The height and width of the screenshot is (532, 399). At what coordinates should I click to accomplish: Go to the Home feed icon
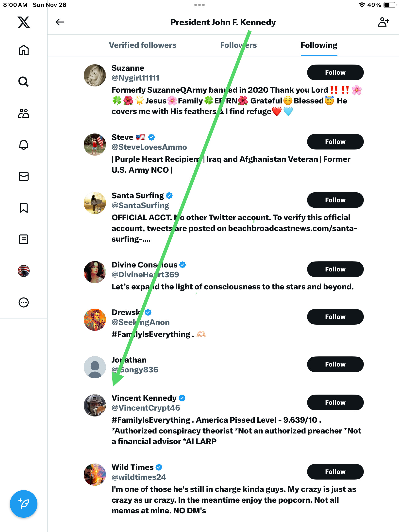[x=24, y=50]
